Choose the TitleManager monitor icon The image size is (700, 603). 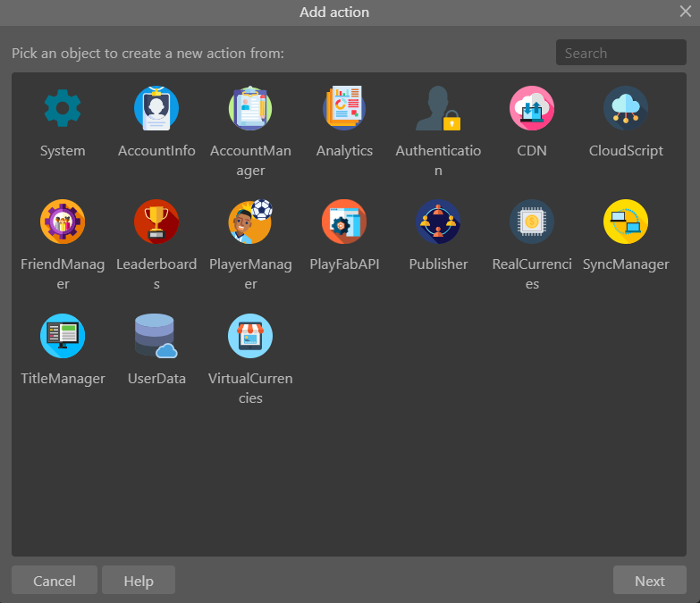[63, 336]
